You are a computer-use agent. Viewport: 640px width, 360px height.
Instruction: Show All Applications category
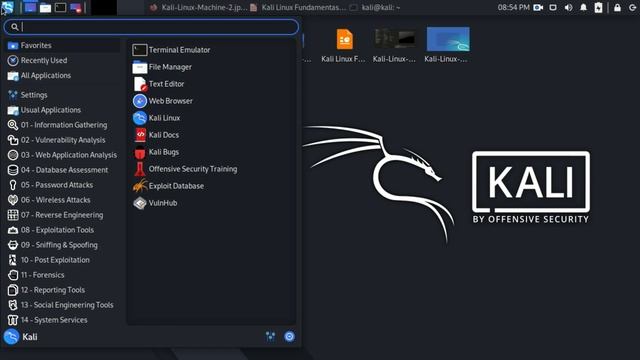[63, 76]
